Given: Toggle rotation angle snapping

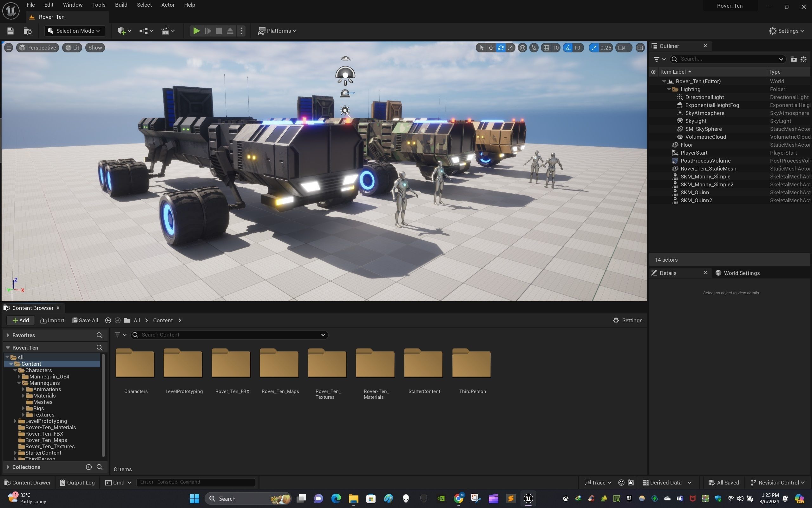Looking at the screenshot, I should (x=568, y=48).
